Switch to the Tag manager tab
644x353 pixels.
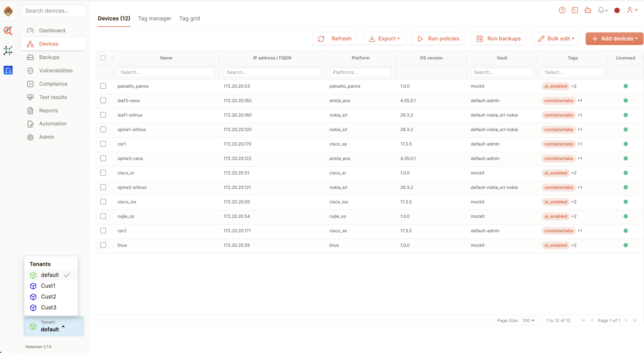pos(155,18)
